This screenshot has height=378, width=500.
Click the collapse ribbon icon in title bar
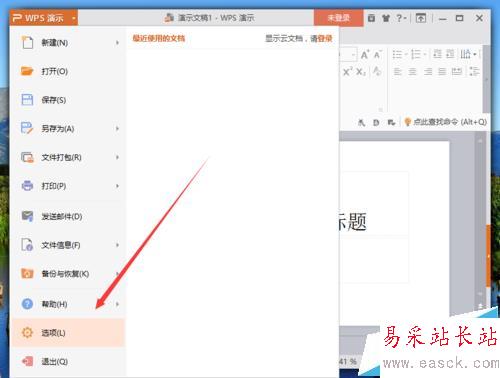pyautogui.click(x=421, y=18)
